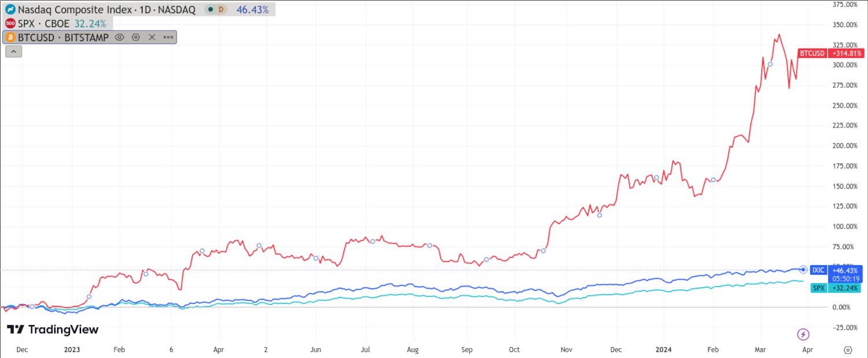868x358 pixels.
Task: Click the 200.00% price axis label
Action: coord(845,145)
